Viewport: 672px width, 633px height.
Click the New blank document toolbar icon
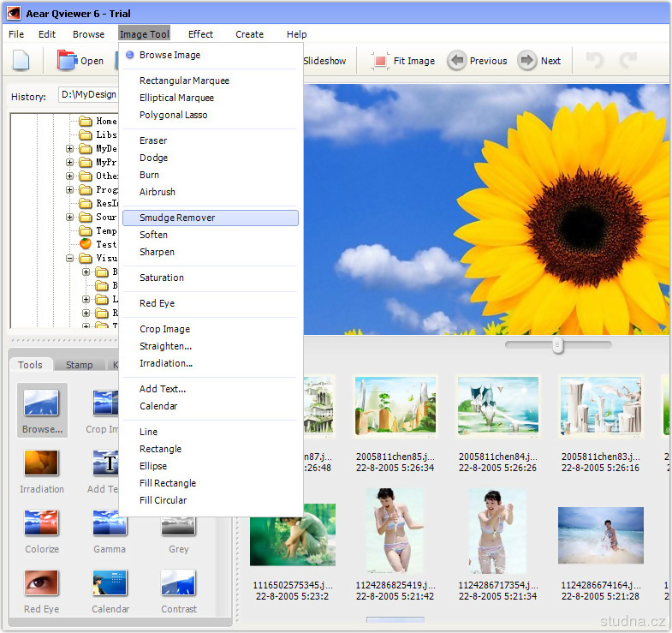point(21,61)
